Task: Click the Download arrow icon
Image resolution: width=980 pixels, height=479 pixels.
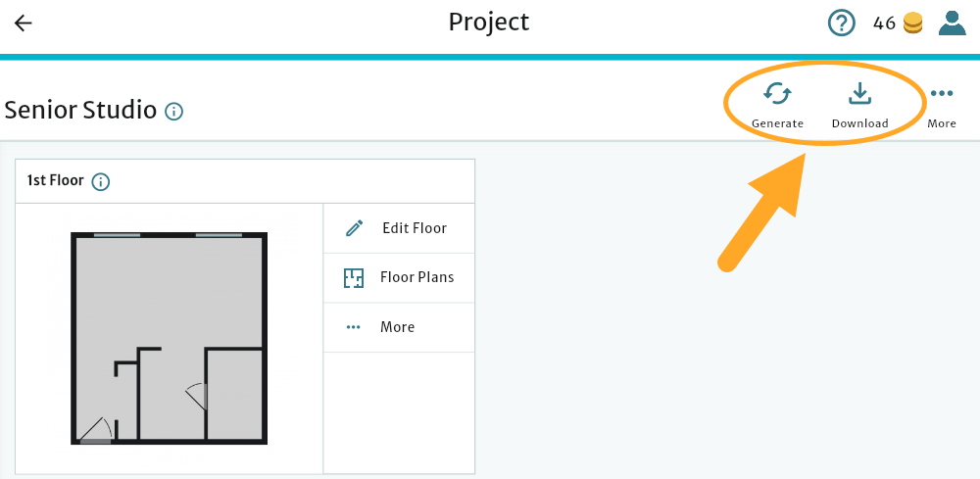Action: coord(859,94)
